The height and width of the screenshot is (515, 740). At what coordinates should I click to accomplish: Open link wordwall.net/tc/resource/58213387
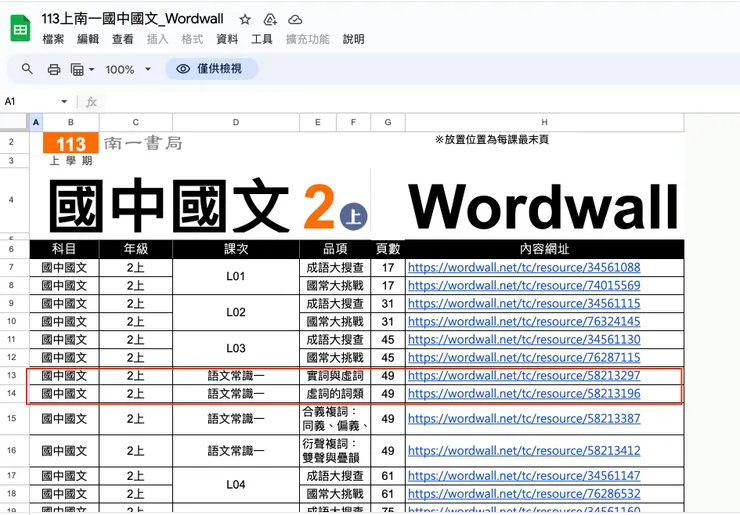pyautogui.click(x=524, y=419)
